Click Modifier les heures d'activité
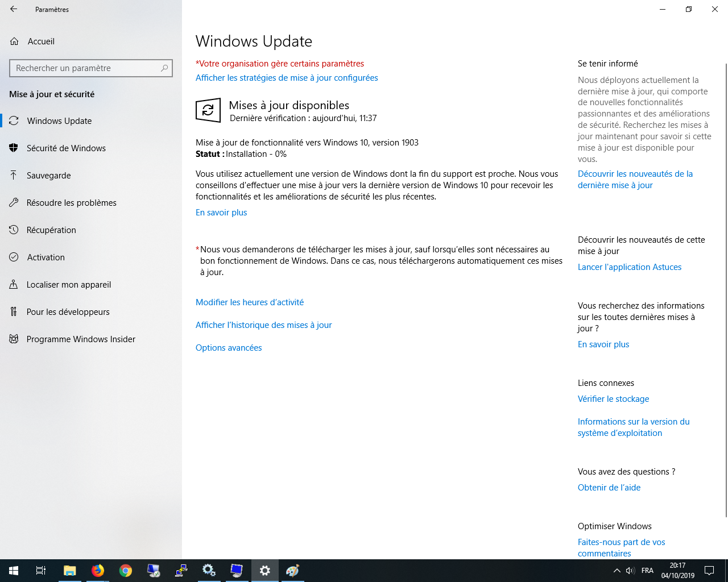This screenshot has height=582, width=728. 250,302
